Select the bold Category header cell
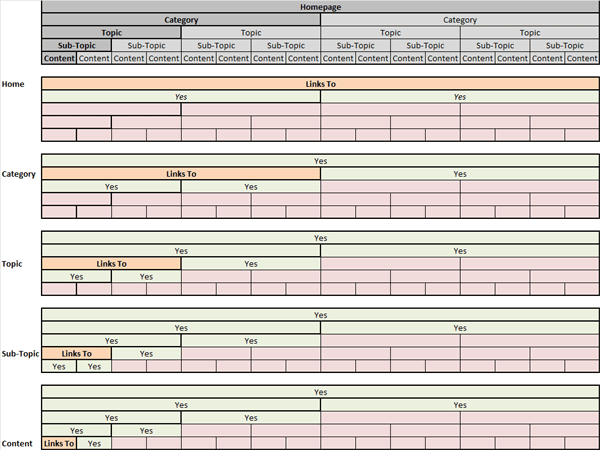This screenshot has height=450, width=600. pyautogui.click(x=181, y=20)
